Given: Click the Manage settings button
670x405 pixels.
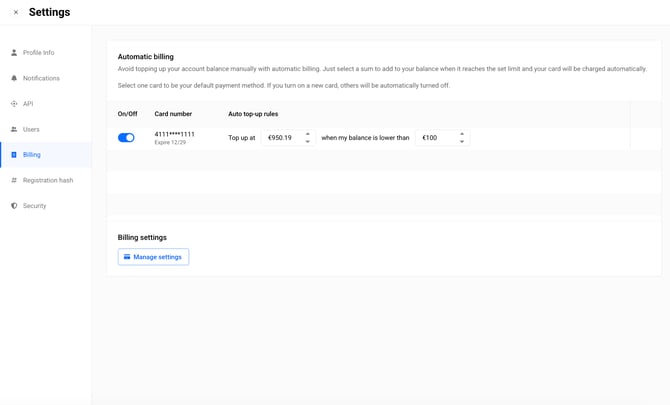Looking at the screenshot, I should point(153,257).
